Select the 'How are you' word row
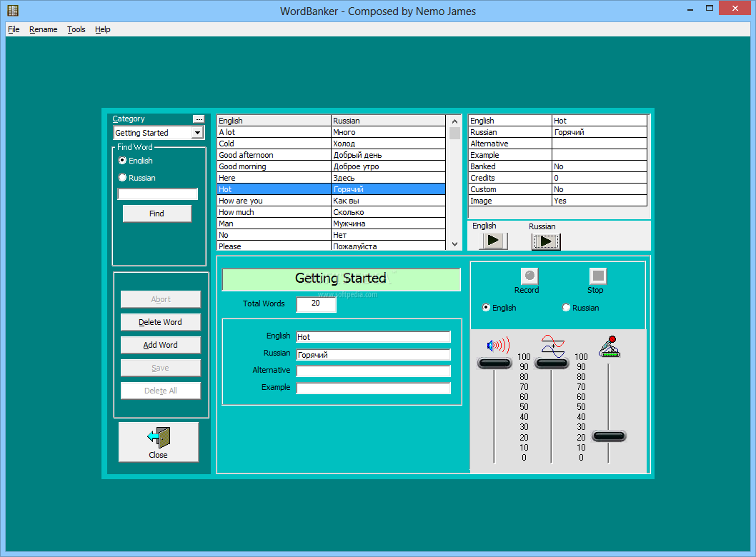Viewport: 756px width, 557px height. coord(331,201)
